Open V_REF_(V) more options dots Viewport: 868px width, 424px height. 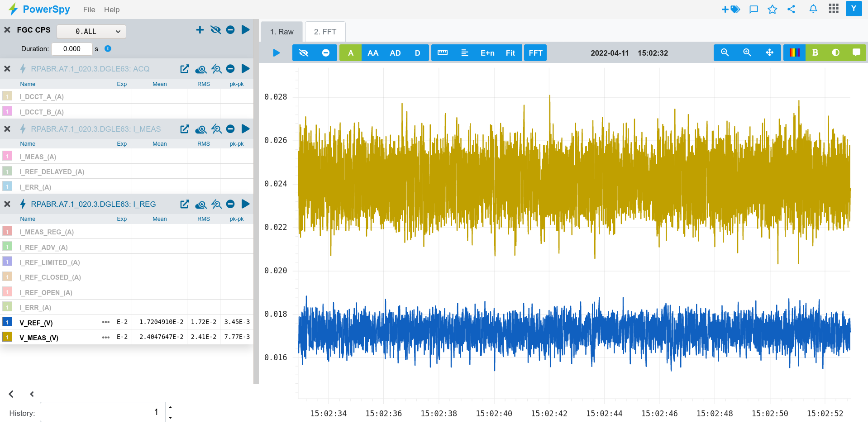pyautogui.click(x=106, y=322)
